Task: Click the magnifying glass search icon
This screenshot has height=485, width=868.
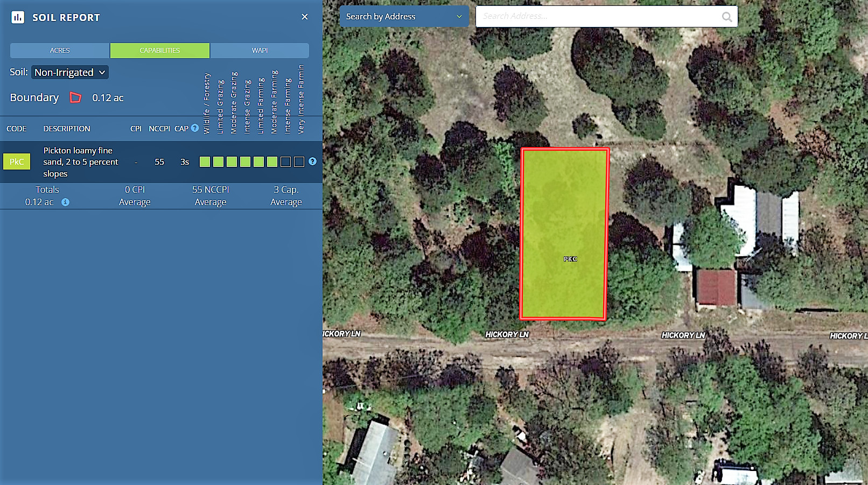Action: (727, 17)
